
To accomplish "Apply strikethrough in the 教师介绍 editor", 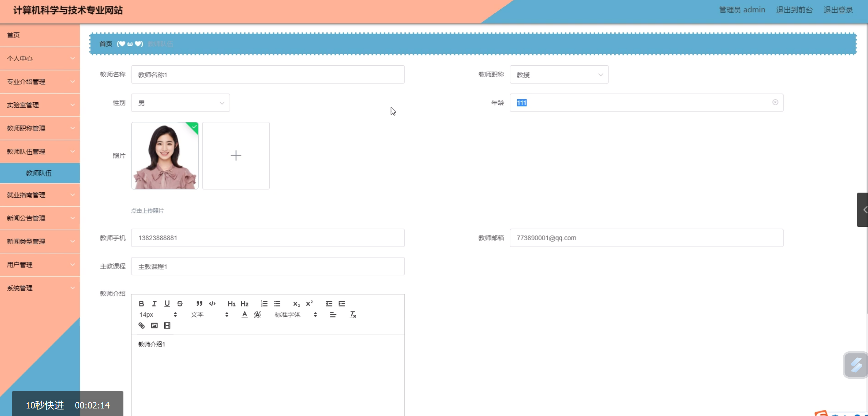I will tap(180, 303).
